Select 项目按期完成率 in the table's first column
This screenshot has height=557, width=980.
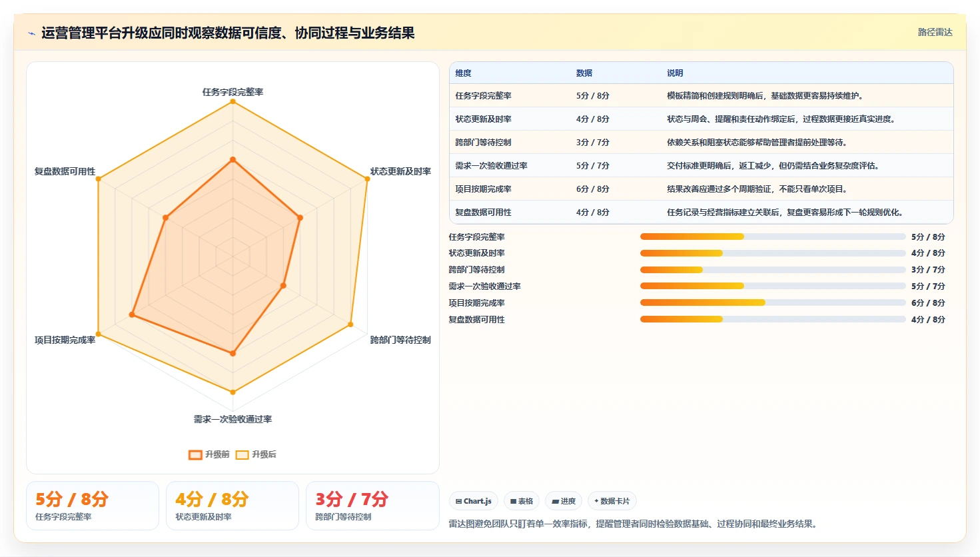point(484,189)
